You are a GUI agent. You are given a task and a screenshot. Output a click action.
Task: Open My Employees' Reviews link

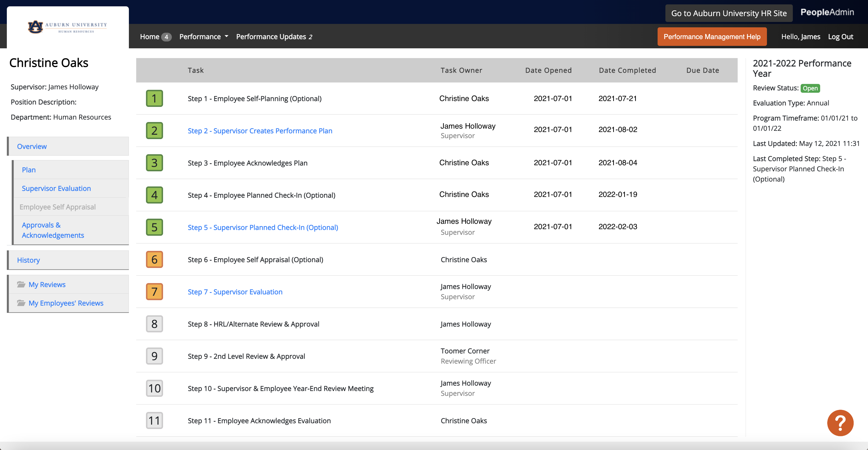pyautogui.click(x=66, y=303)
